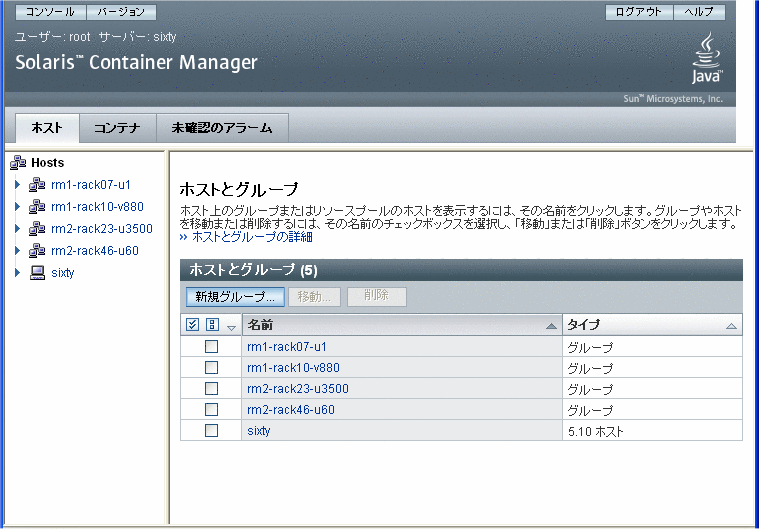Open sixty link in table

[258, 431]
